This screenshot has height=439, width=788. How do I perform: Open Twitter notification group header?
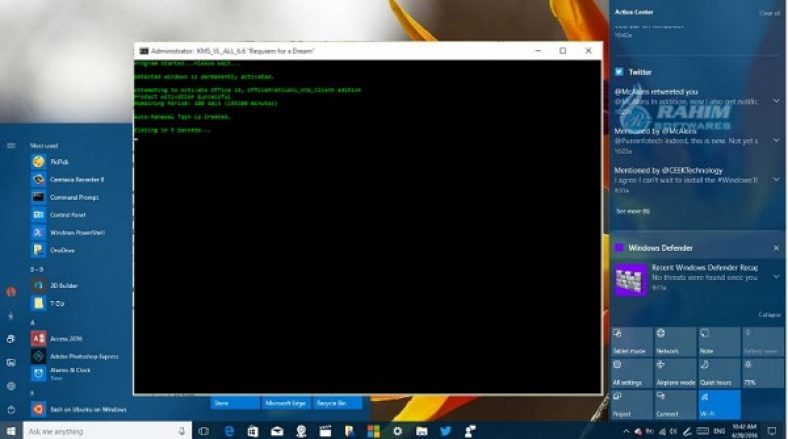[x=633, y=72]
